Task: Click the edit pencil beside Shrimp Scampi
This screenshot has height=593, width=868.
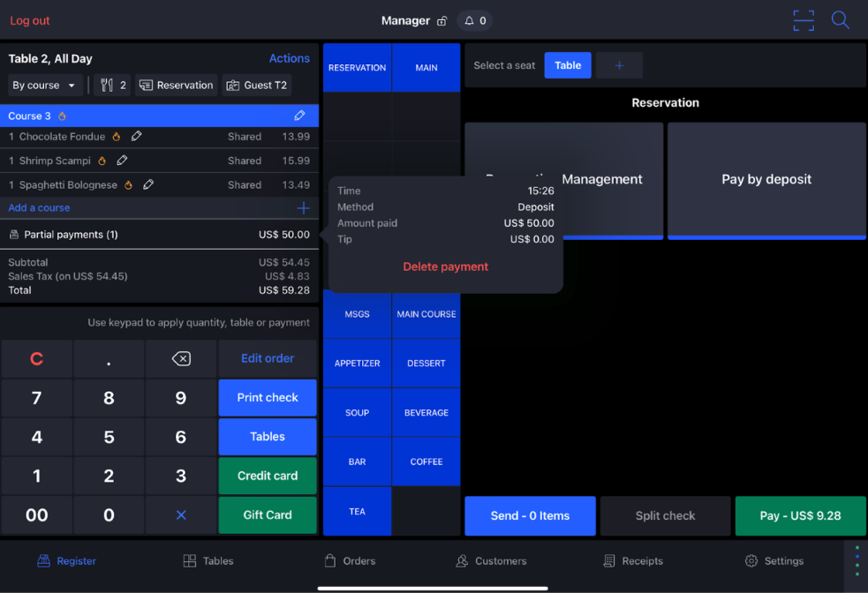Action: tap(122, 161)
